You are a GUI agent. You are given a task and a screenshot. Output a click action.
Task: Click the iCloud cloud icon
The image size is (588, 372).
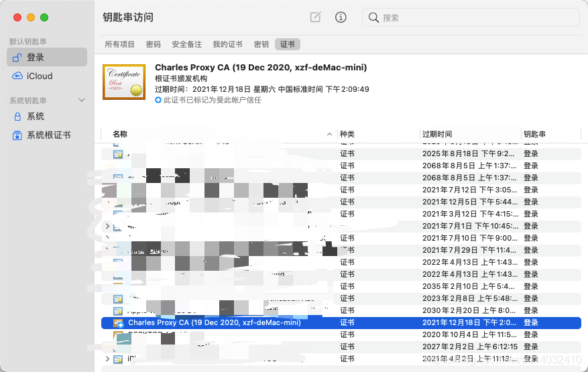pyautogui.click(x=17, y=76)
